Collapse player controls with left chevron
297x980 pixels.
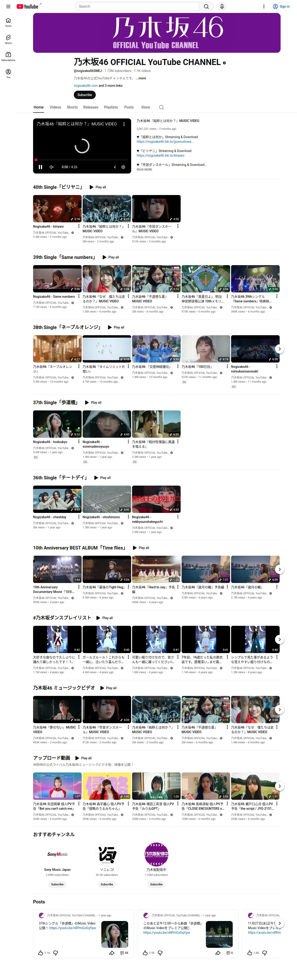tap(115, 167)
